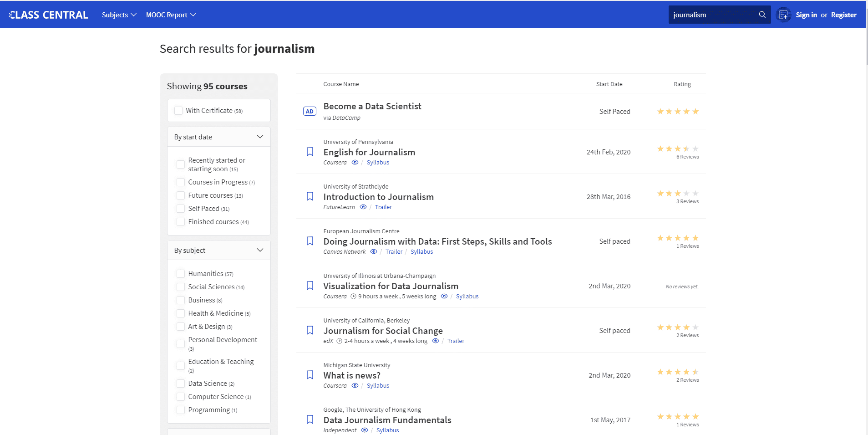The image size is (868, 435).
Task: Collapse the By start date filter section
Action: coord(219,137)
